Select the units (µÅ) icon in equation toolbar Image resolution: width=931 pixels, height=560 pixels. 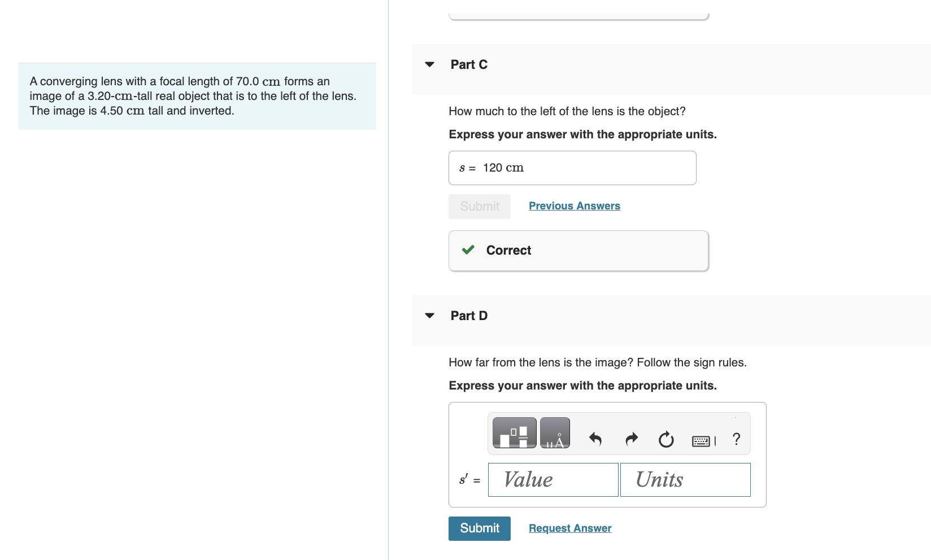[555, 432]
